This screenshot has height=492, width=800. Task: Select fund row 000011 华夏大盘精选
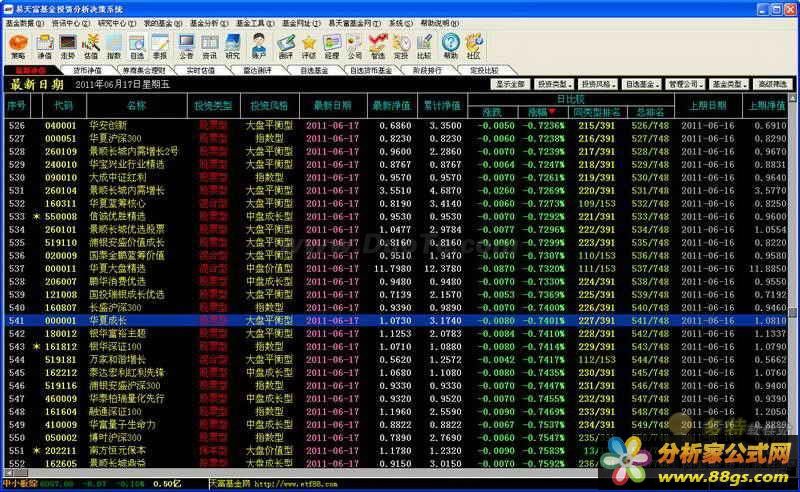(396, 268)
